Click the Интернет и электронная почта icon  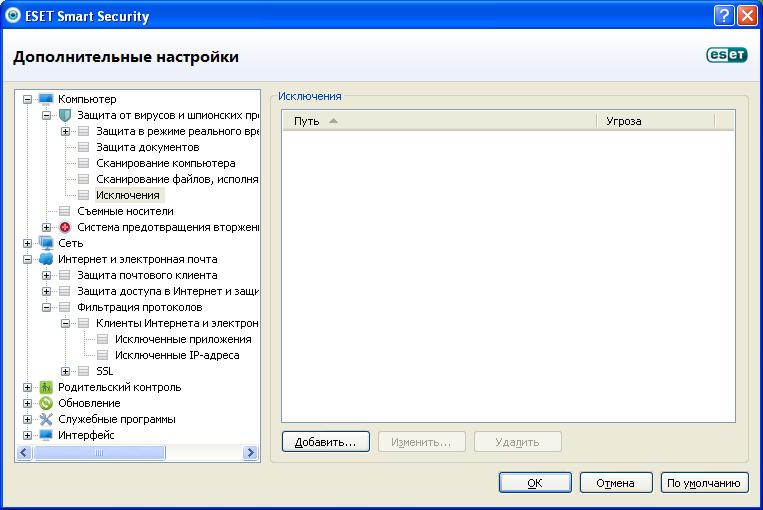tap(46, 259)
